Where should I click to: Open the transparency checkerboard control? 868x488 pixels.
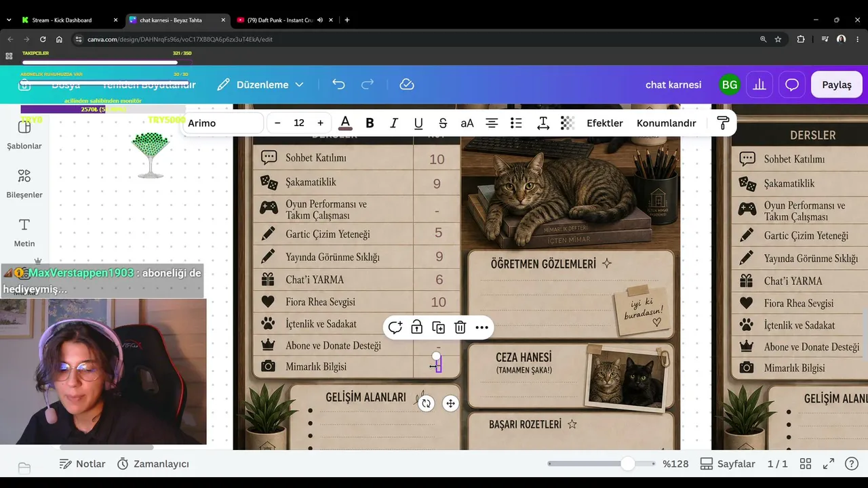(568, 123)
